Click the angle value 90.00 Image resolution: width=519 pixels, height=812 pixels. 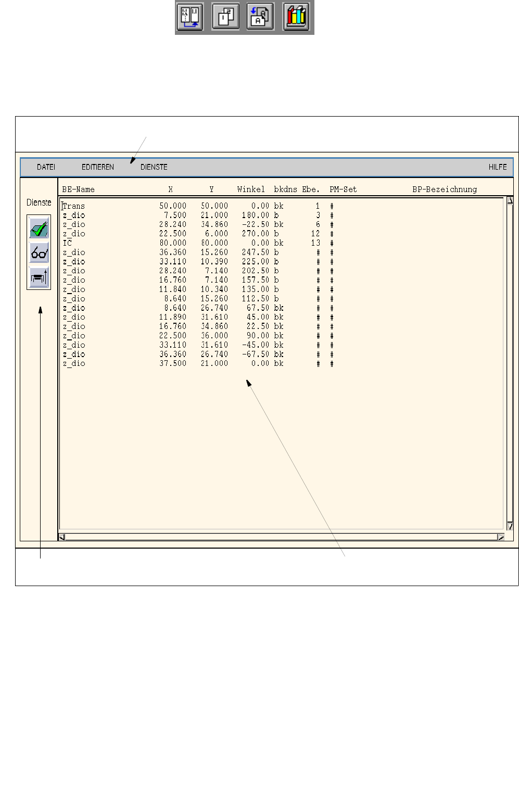pyautogui.click(x=258, y=336)
